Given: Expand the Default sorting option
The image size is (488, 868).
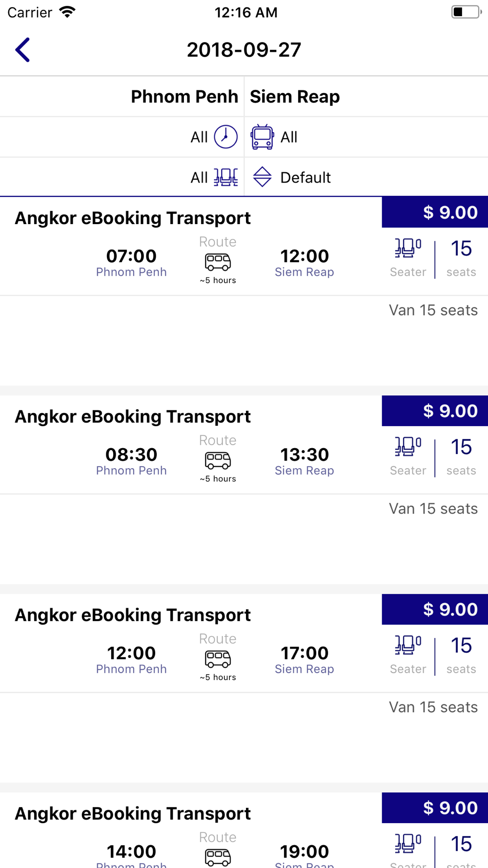Looking at the screenshot, I should tap(305, 177).
